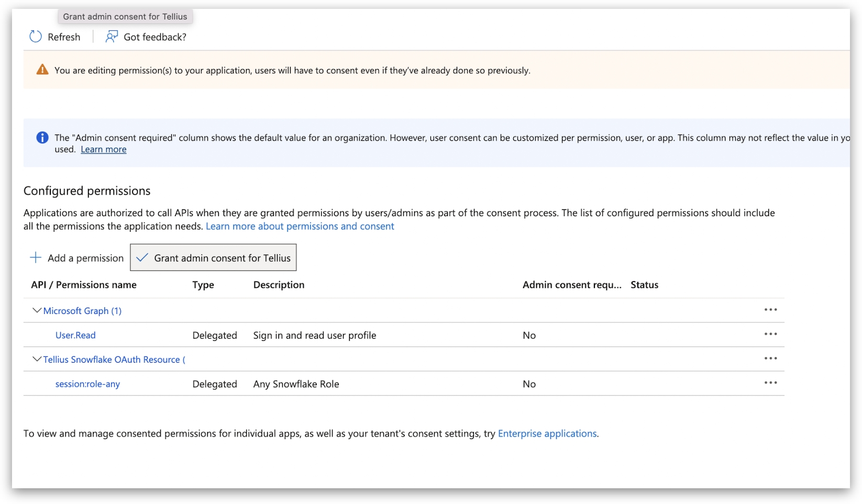Image resolution: width=862 pixels, height=504 pixels.
Task: Collapse the Microsoft Graph permissions group
Action: [37, 310]
